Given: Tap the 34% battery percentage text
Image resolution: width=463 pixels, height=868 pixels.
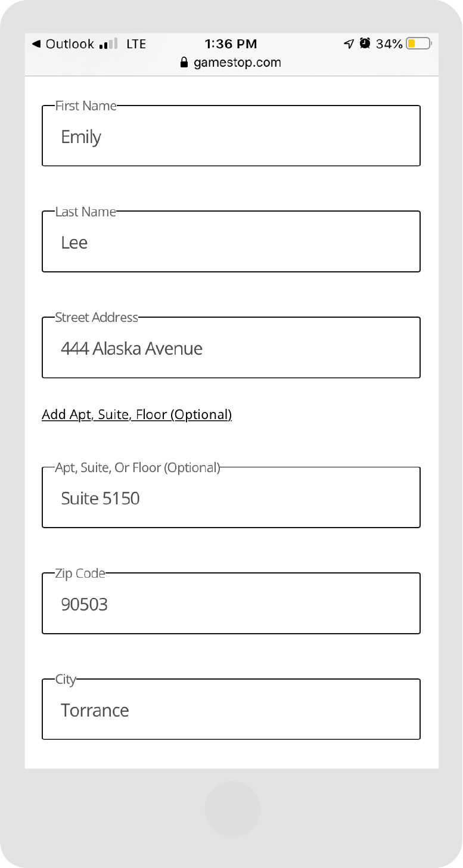Looking at the screenshot, I should pyautogui.click(x=389, y=44).
